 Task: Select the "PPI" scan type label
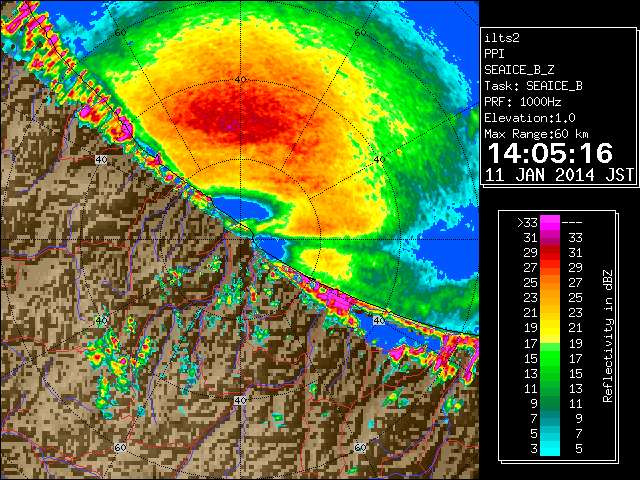(494, 54)
